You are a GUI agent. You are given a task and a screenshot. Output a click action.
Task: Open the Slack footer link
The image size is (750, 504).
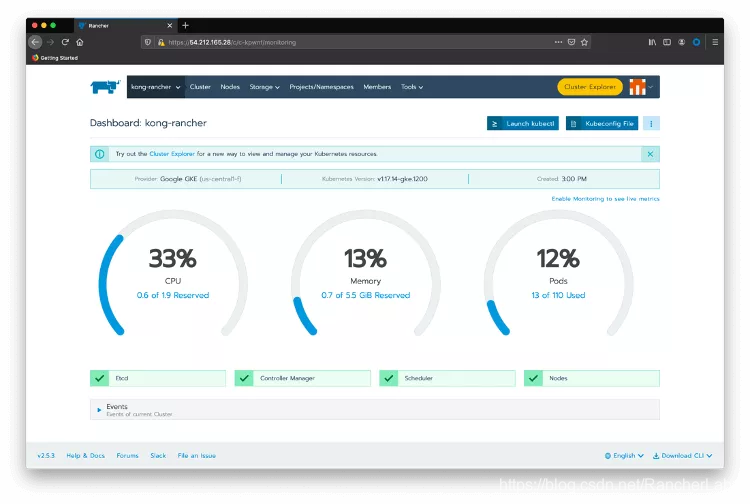158,456
